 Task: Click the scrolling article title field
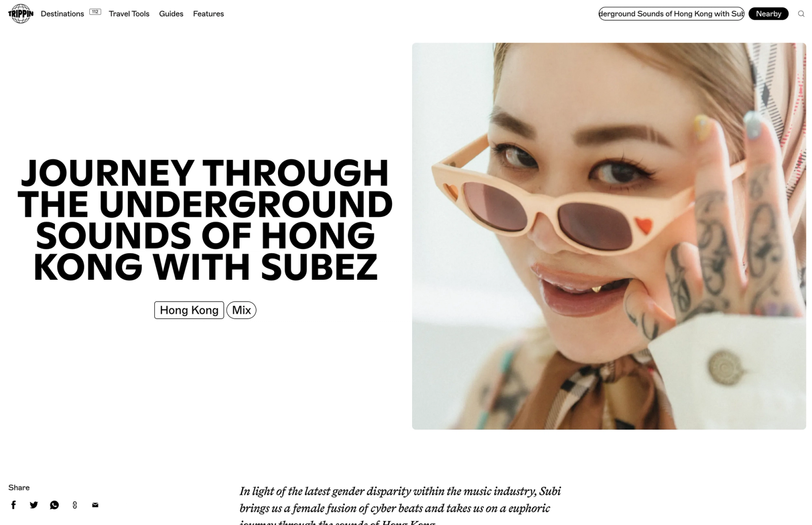coord(671,14)
